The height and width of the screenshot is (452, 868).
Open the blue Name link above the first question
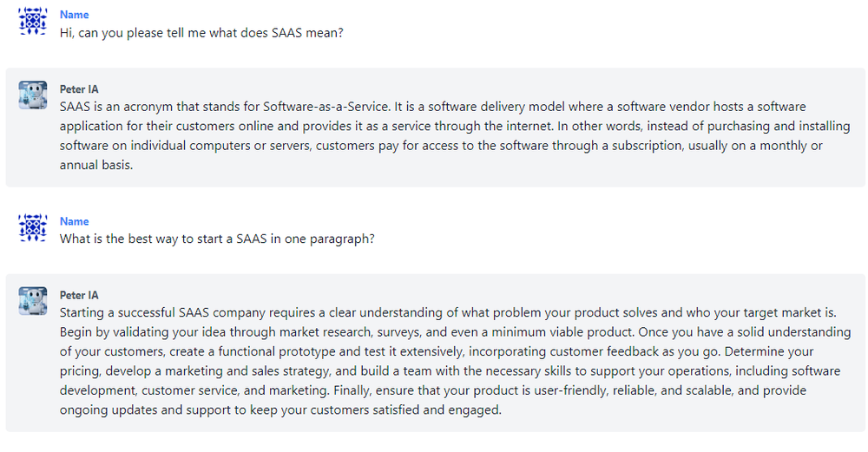(x=74, y=15)
